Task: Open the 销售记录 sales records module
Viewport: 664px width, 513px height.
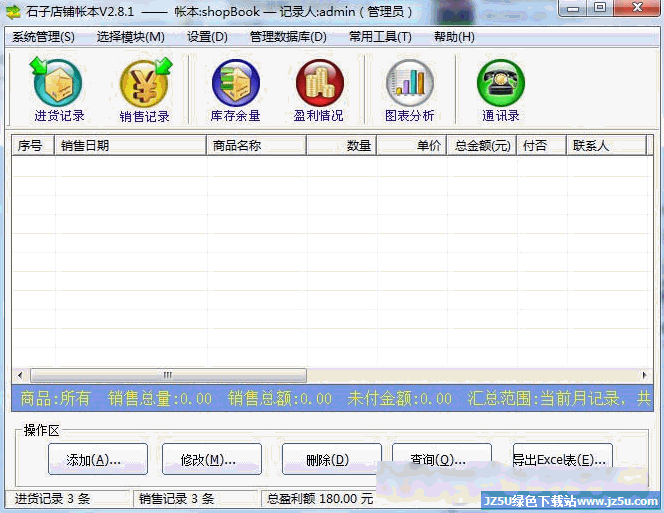Action: coord(145,90)
